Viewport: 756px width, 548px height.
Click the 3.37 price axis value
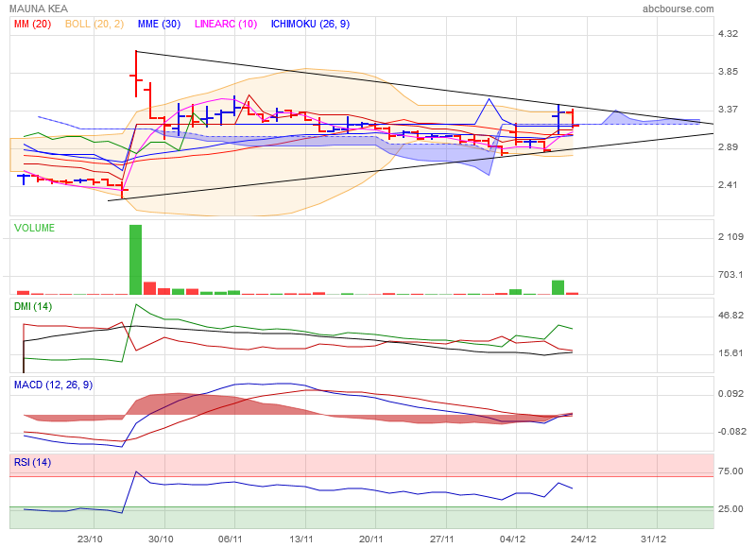pos(728,110)
